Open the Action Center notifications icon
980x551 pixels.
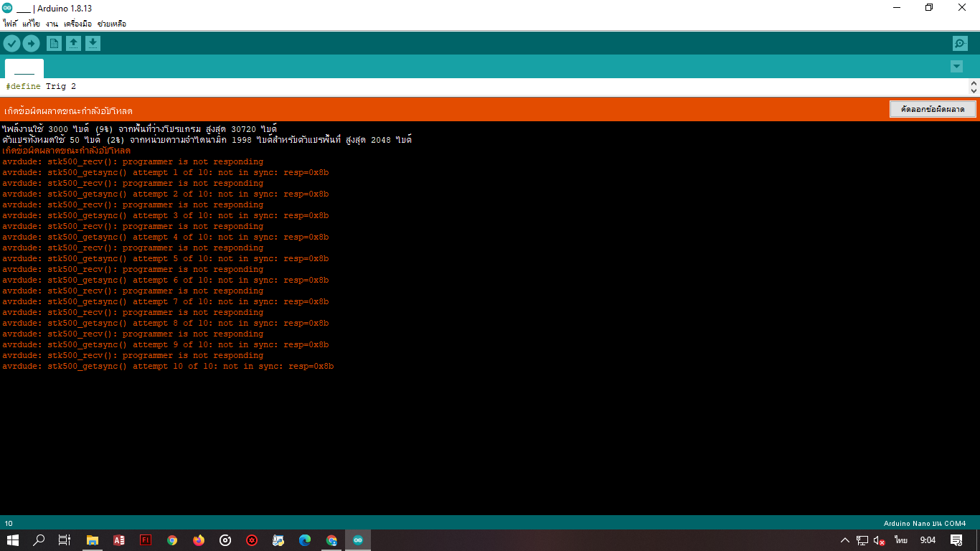[956, 540]
